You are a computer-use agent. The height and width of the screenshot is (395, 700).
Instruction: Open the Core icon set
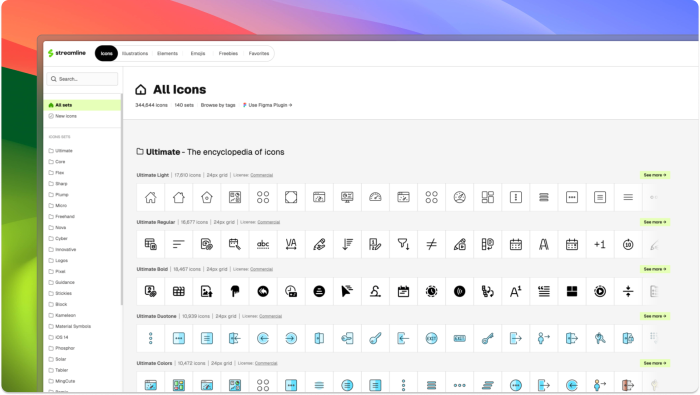[x=57, y=162]
